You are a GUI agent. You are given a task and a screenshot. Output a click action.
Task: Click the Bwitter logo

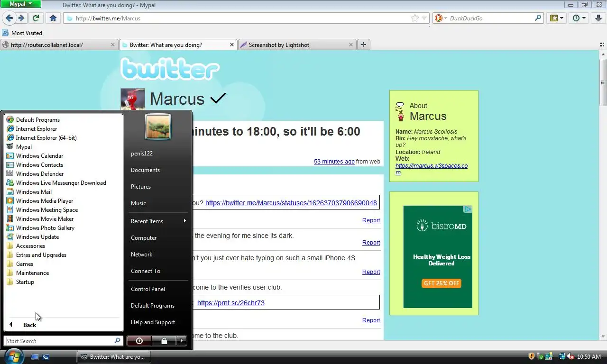(x=170, y=69)
